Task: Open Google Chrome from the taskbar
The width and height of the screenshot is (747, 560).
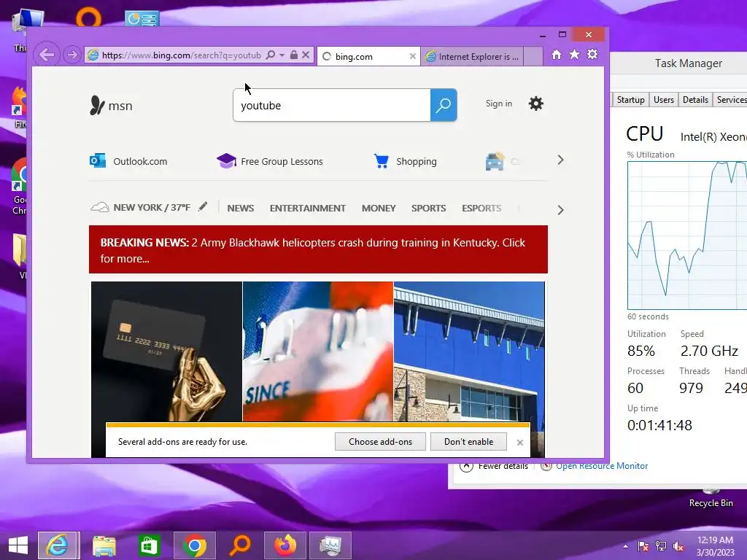Action: tap(194, 545)
